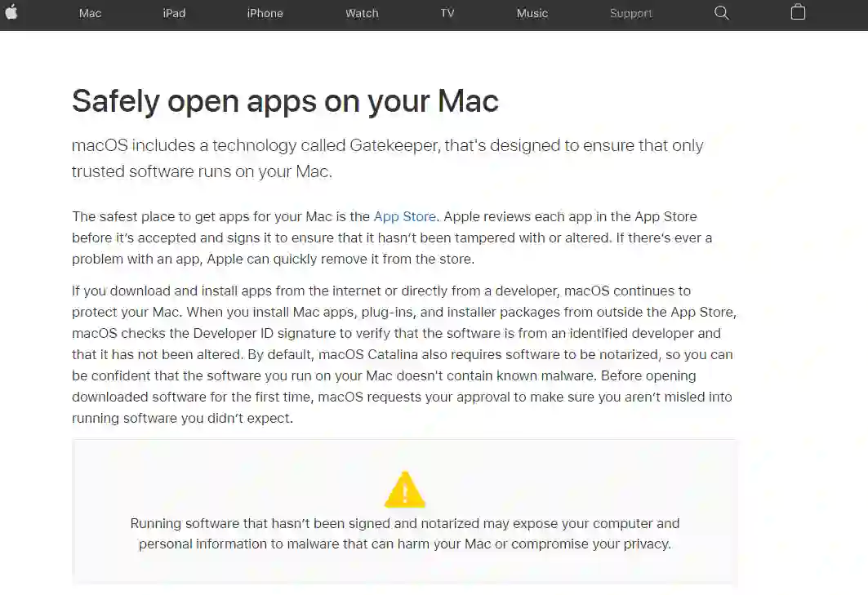
Task: Open the shopping bag icon
Action: coord(798,12)
